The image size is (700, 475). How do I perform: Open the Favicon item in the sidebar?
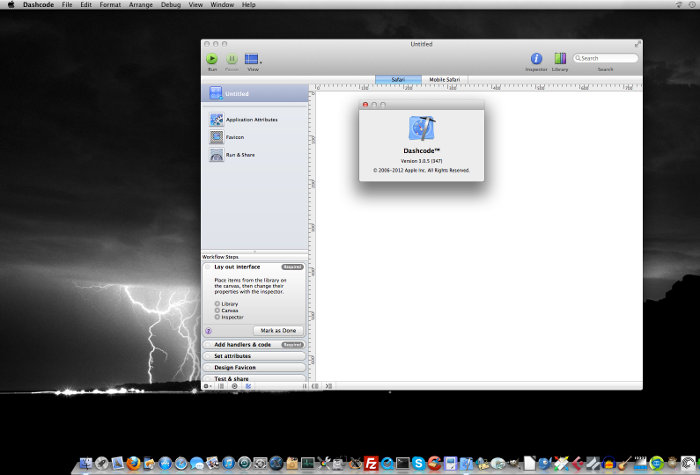[227, 137]
